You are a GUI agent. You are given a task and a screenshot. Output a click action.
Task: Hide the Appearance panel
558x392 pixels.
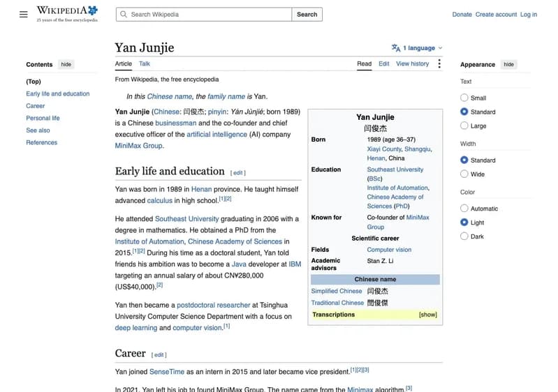pyautogui.click(x=508, y=64)
